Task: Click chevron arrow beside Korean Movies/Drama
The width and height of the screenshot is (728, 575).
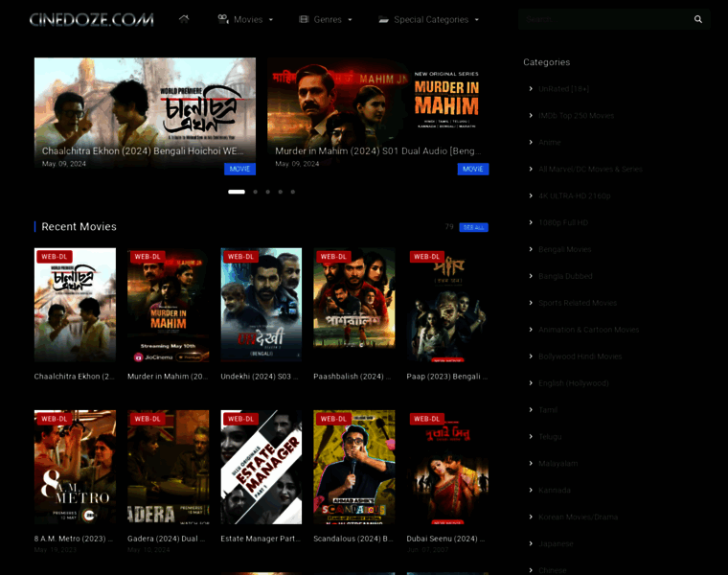Action: click(531, 517)
